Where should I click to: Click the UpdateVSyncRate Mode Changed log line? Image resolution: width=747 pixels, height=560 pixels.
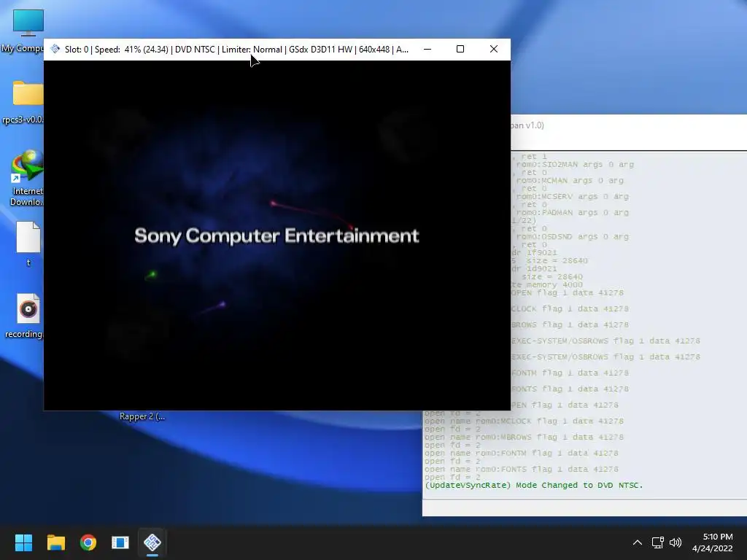click(x=533, y=485)
